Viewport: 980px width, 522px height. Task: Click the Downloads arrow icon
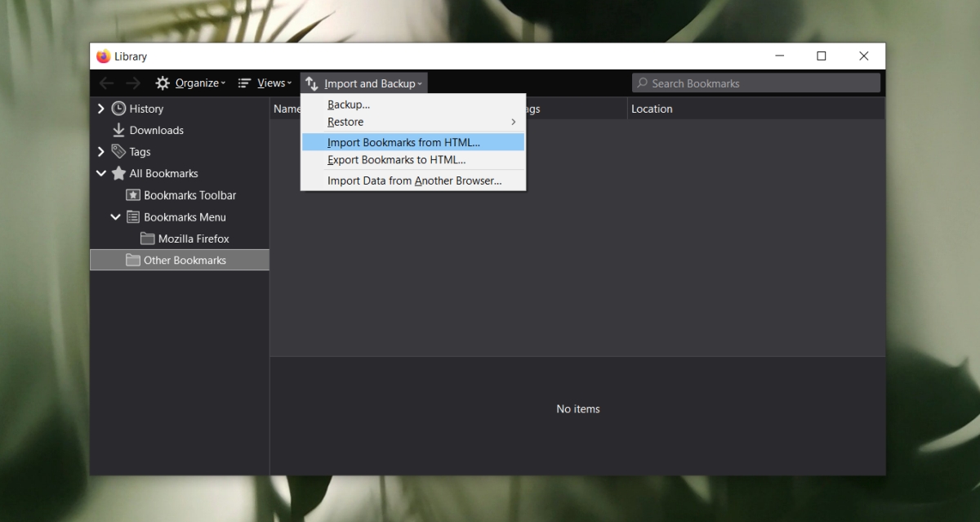click(118, 130)
